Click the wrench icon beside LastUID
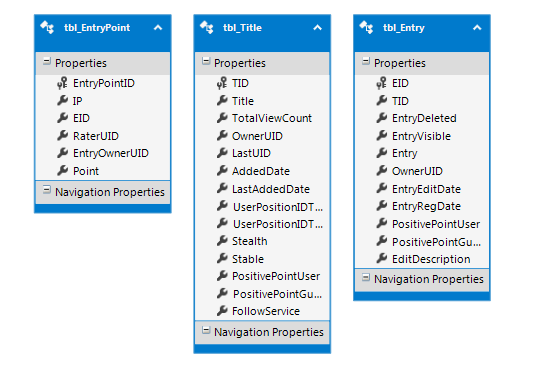 click(222, 153)
